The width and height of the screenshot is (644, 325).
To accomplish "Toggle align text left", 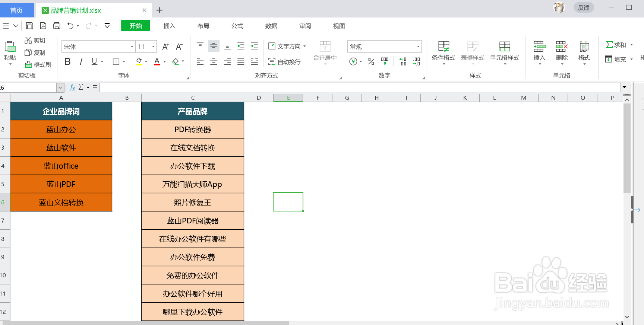I will [200, 61].
